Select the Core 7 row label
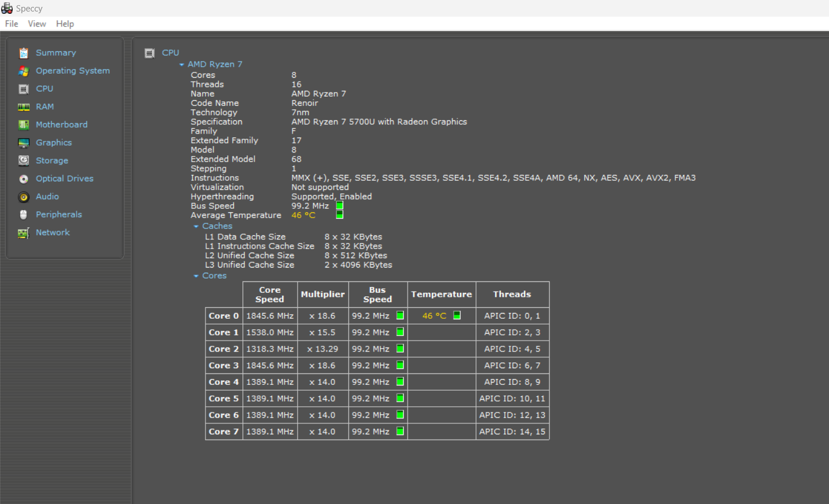The height and width of the screenshot is (504, 829). [x=224, y=432]
